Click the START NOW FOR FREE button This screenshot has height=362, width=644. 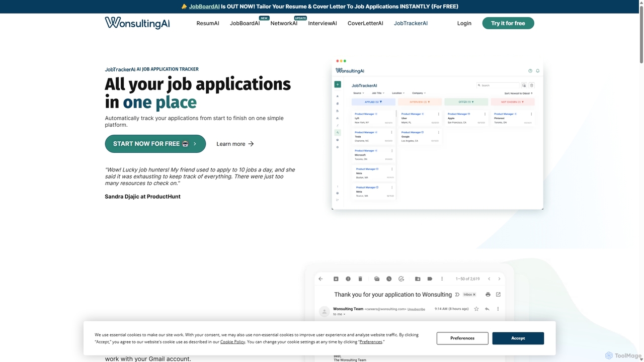[x=155, y=144]
